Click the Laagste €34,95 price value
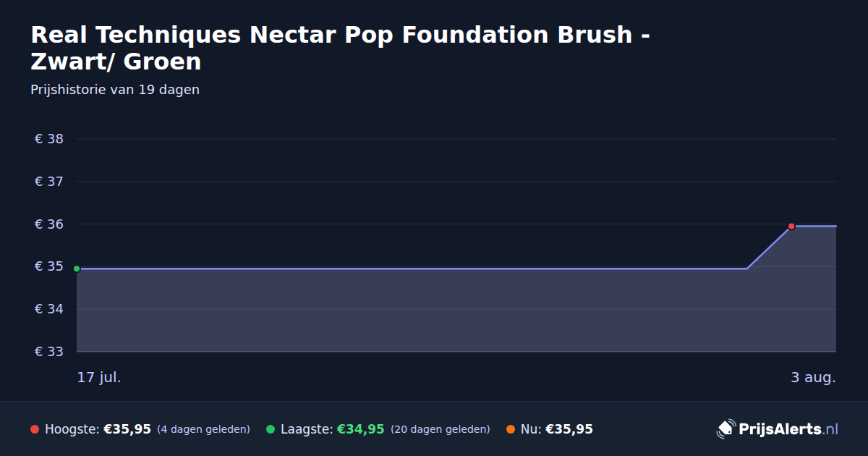This screenshot has height=456, width=868. (360, 429)
